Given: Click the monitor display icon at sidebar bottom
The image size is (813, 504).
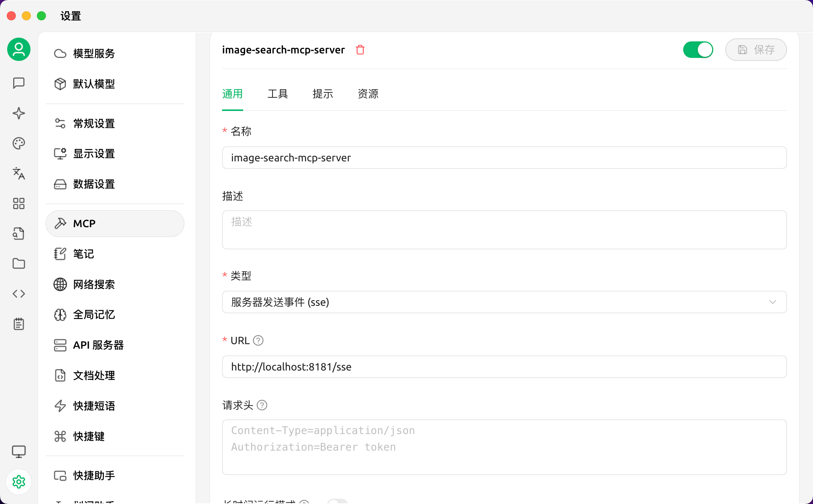Looking at the screenshot, I should point(19,451).
